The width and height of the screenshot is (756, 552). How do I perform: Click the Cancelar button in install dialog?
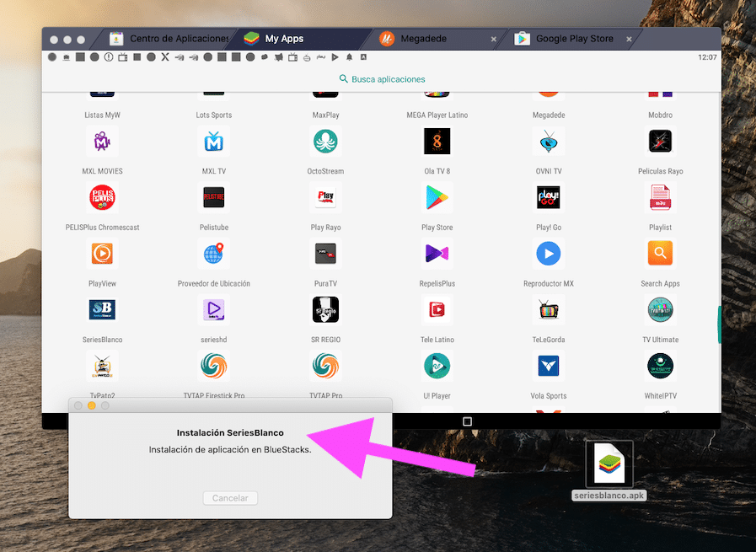point(230,498)
